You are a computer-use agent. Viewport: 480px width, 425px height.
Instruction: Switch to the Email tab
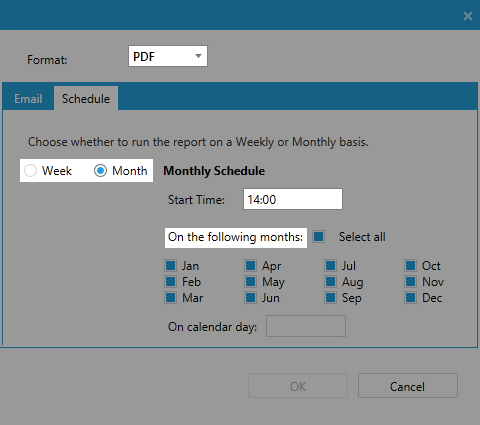coord(28,99)
